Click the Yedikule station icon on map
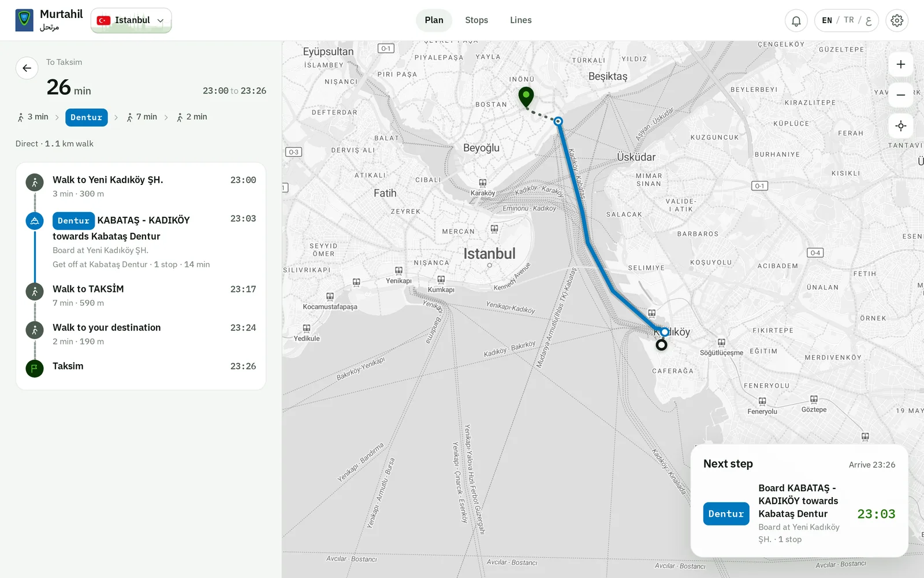The image size is (924, 578). 307,328
